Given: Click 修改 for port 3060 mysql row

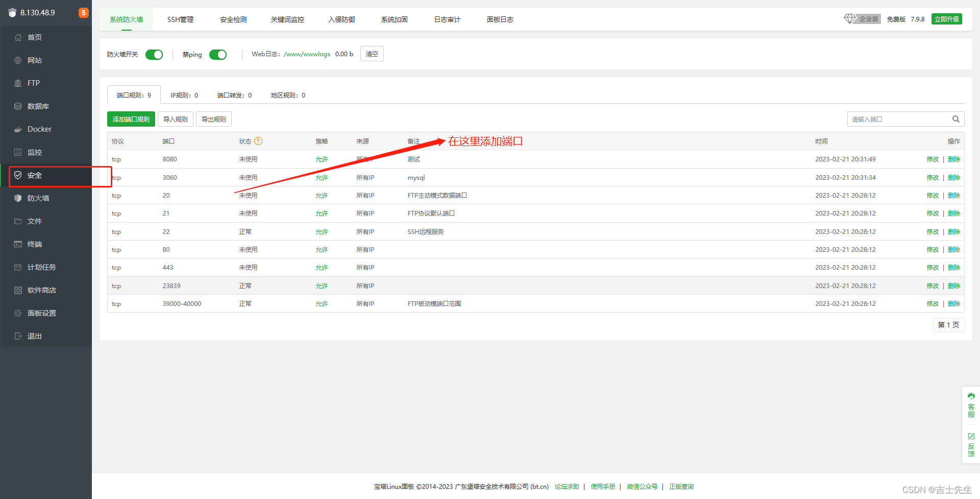Looking at the screenshot, I should click(933, 178).
